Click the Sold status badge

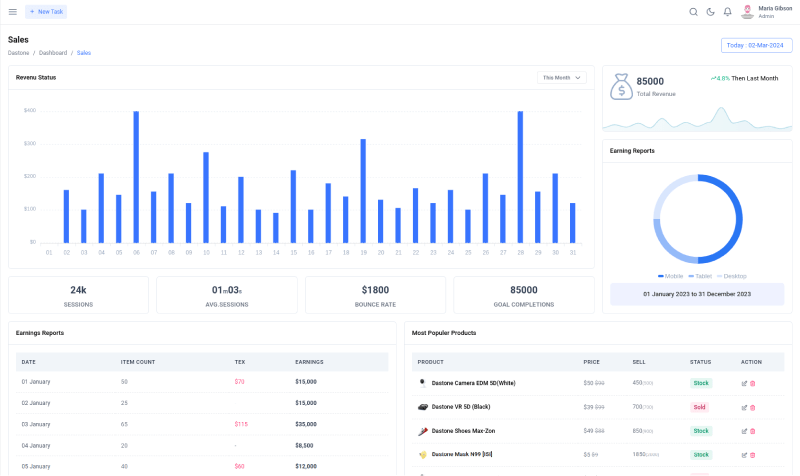699,407
